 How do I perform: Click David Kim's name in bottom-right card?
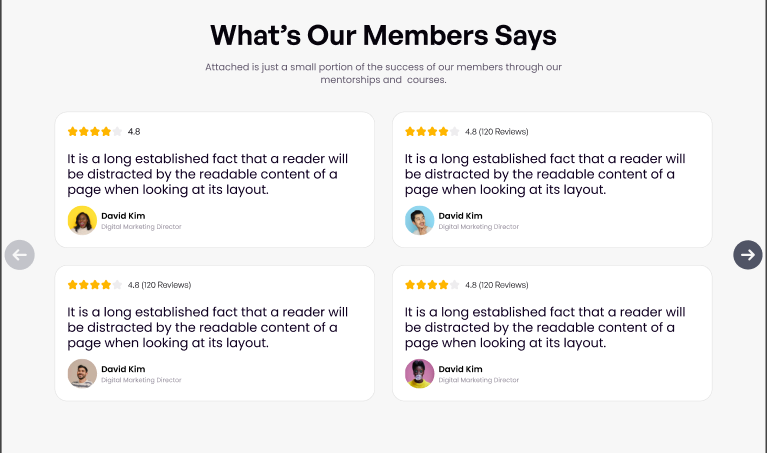[x=460, y=368]
